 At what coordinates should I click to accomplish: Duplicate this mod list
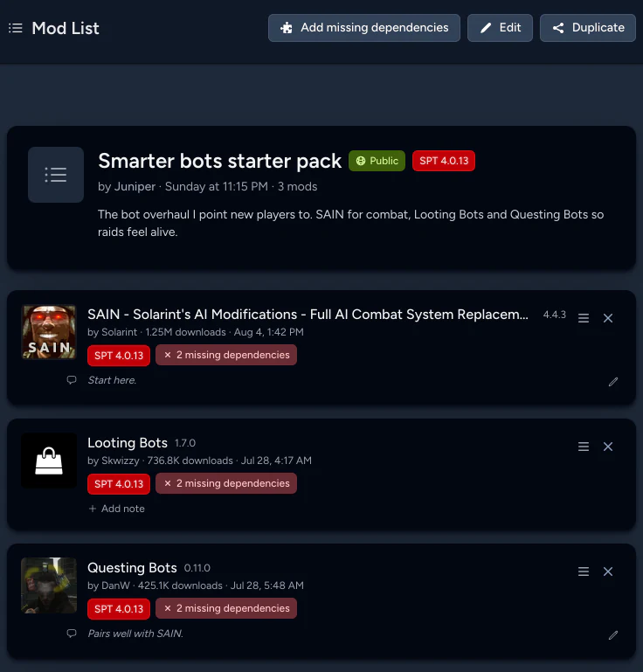pyautogui.click(x=587, y=28)
